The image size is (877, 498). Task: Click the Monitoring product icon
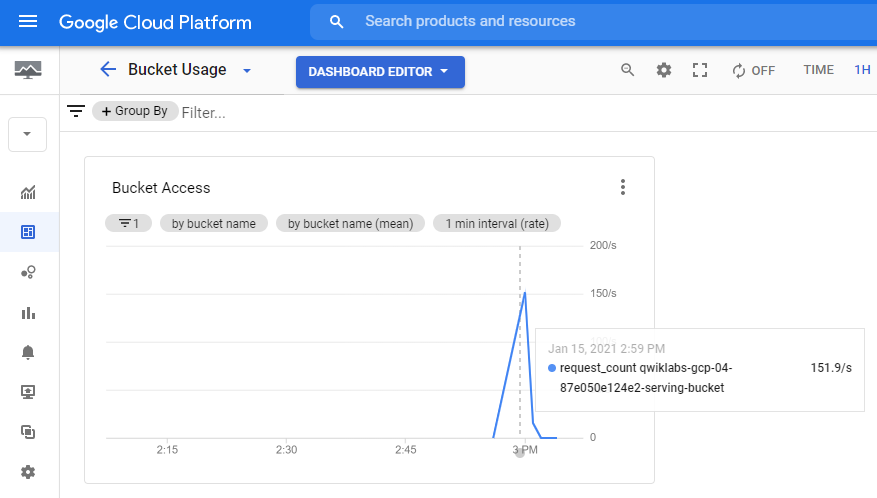click(28, 71)
